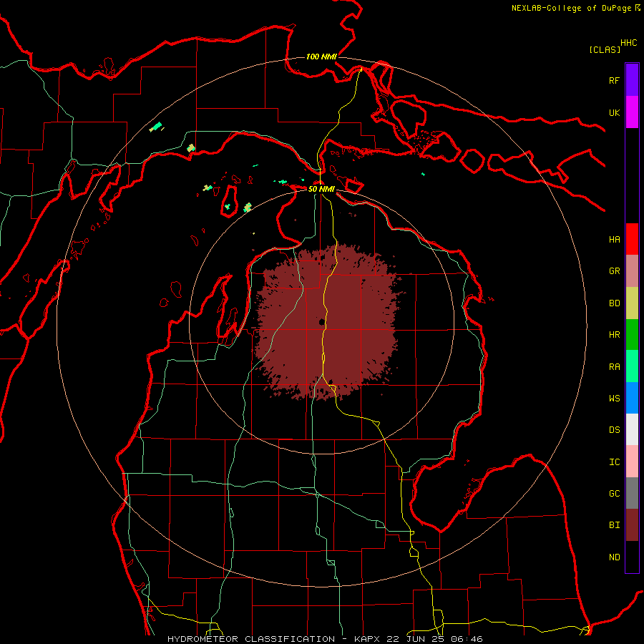Click the 'HA' legend label
Screen dimensions: 644x644
coord(614,240)
